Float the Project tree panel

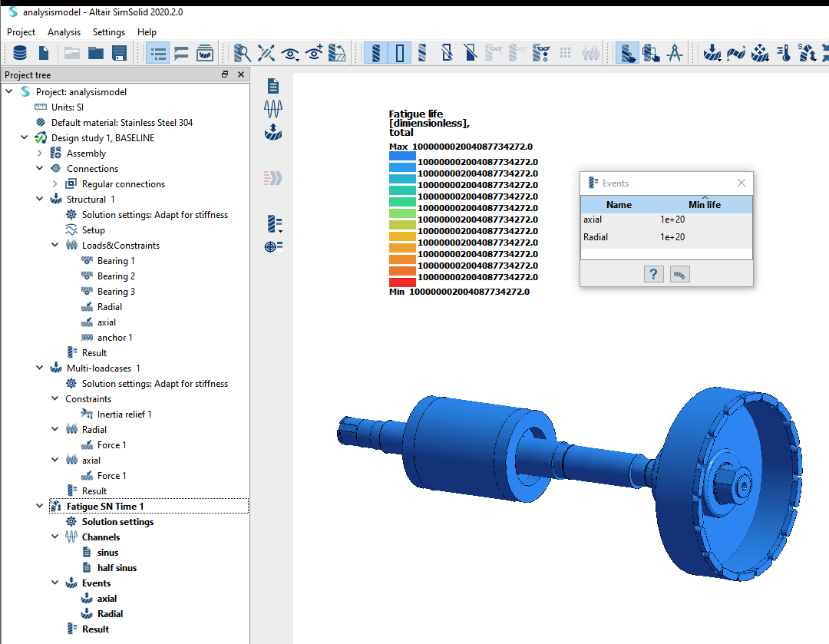click(x=225, y=74)
